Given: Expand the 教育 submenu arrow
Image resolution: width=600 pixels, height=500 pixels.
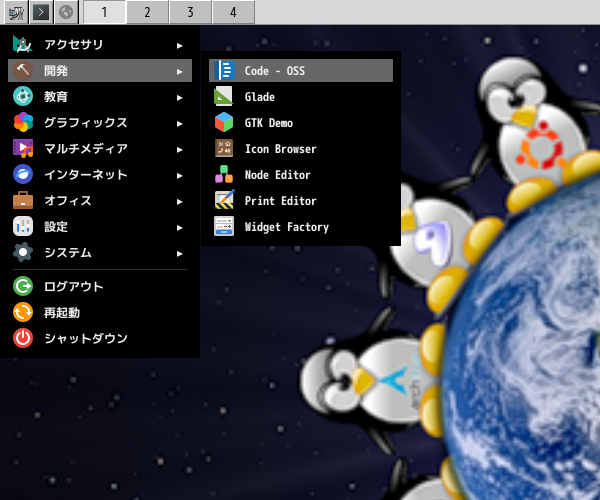Looking at the screenshot, I should pyautogui.click(x=179, y=98).
